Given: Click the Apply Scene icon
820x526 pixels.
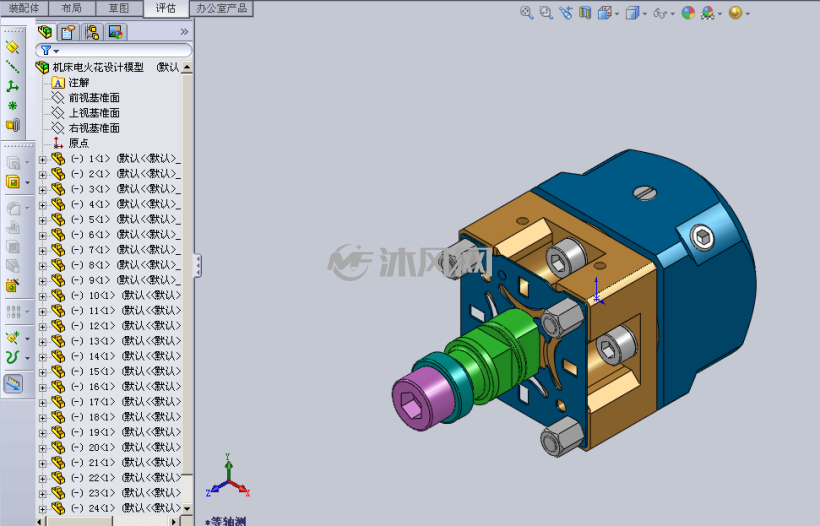Looking at the screenshot, I should coord(708,13).
